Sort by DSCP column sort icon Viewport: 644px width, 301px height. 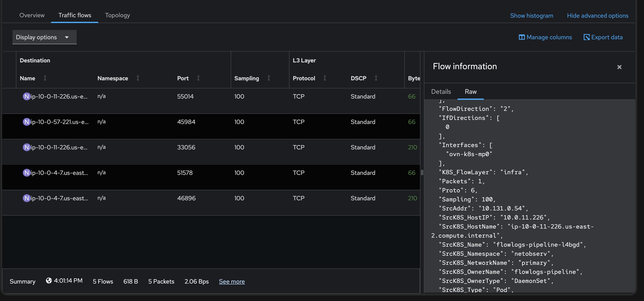(376, 78)
